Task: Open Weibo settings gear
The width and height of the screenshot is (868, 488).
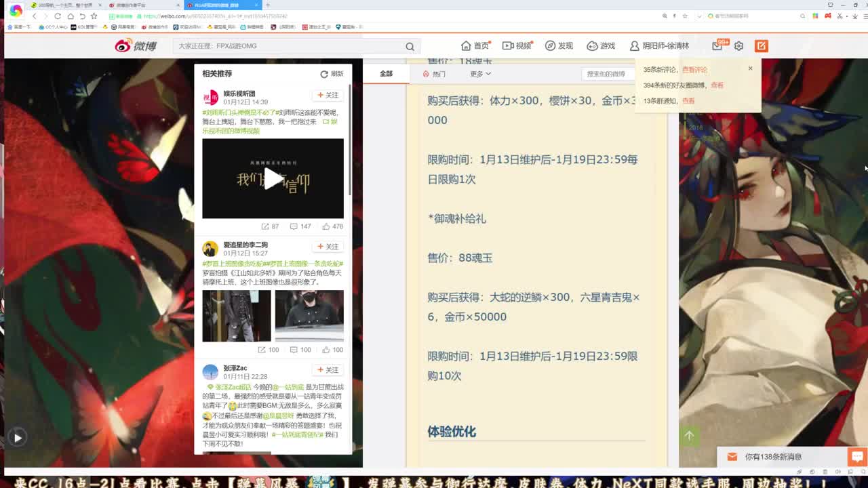Action: click(738, 45)
